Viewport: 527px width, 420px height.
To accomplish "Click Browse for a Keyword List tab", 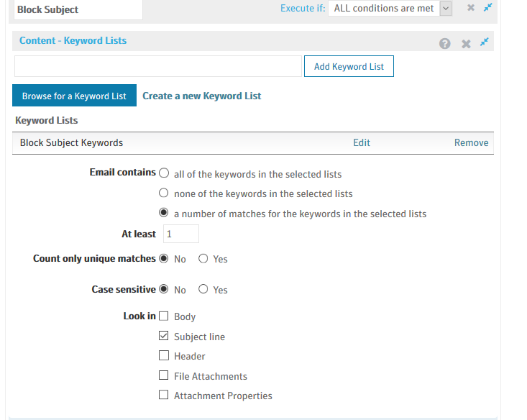I will tap(74, 96).
